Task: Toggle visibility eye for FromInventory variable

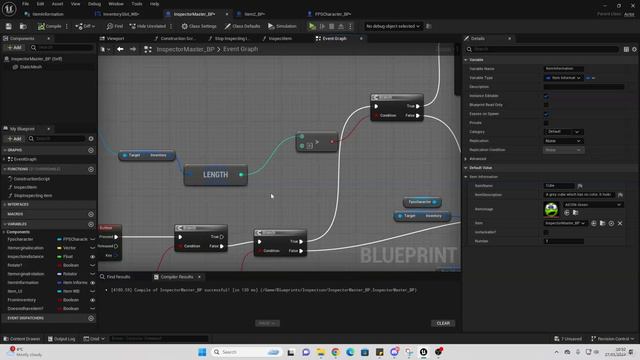Action: pyautogui.click(x=92, y=300)
